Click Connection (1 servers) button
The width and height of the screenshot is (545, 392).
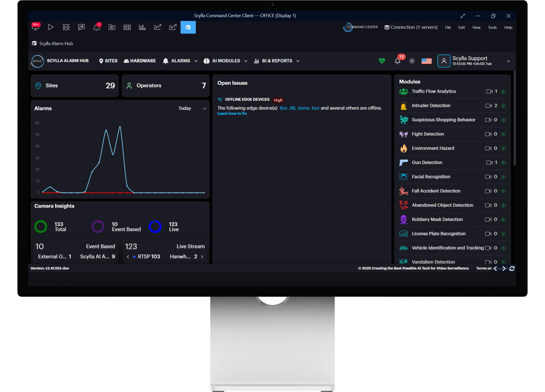(x=411, y=27)
